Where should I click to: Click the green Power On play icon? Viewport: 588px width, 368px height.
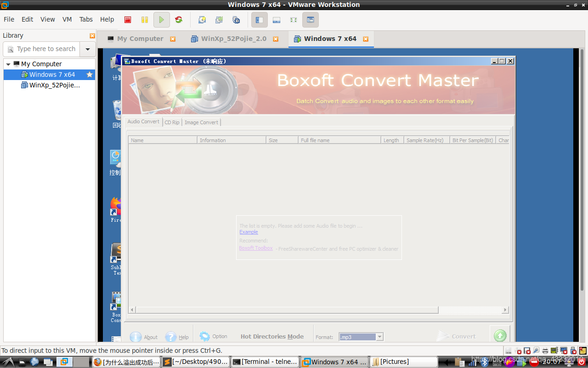[x=161, y=20]
